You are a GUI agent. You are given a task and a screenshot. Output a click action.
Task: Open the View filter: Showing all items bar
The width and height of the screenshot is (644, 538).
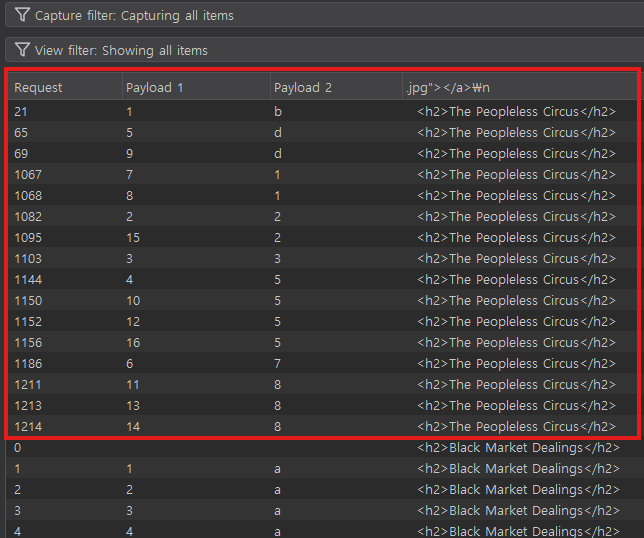coord(324,50)
